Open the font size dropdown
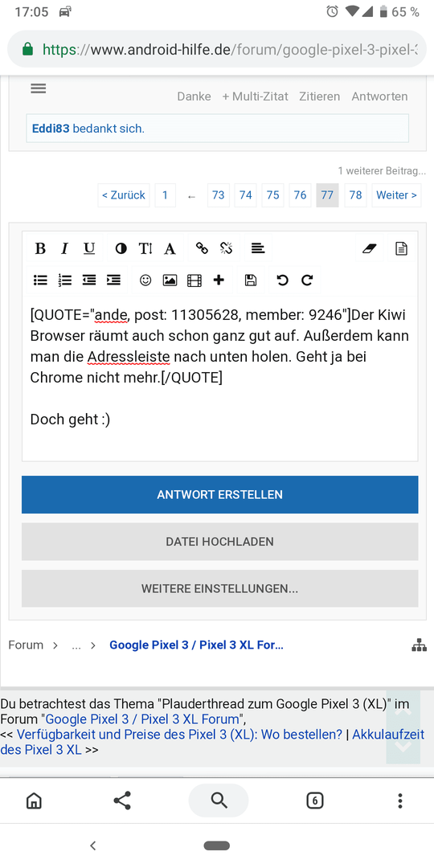This screenshot has width=434, height=868. point(145,248)
